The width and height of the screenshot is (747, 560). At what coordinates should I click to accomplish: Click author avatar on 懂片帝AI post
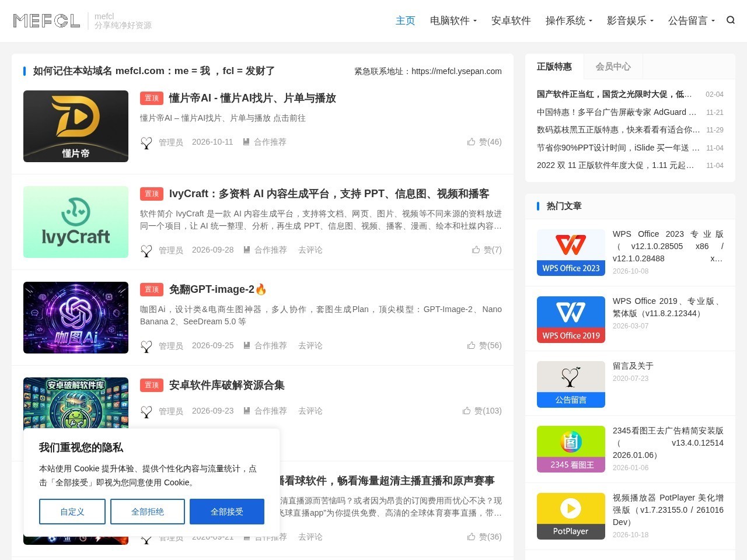[x=146, y=142]
